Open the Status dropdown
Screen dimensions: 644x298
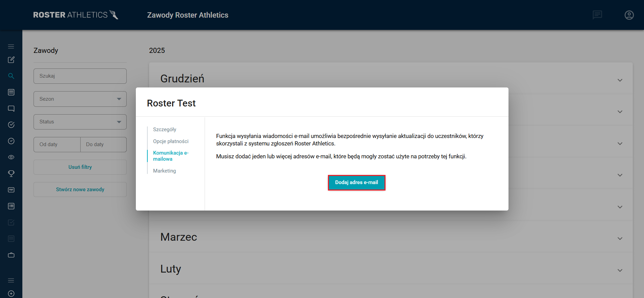pyautogui.click(x=80, y=122)
